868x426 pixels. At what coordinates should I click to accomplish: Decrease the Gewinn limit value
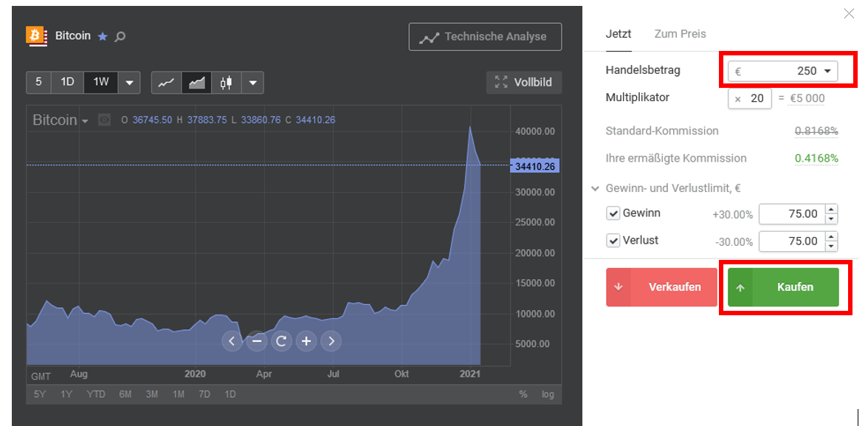(831, 219)
